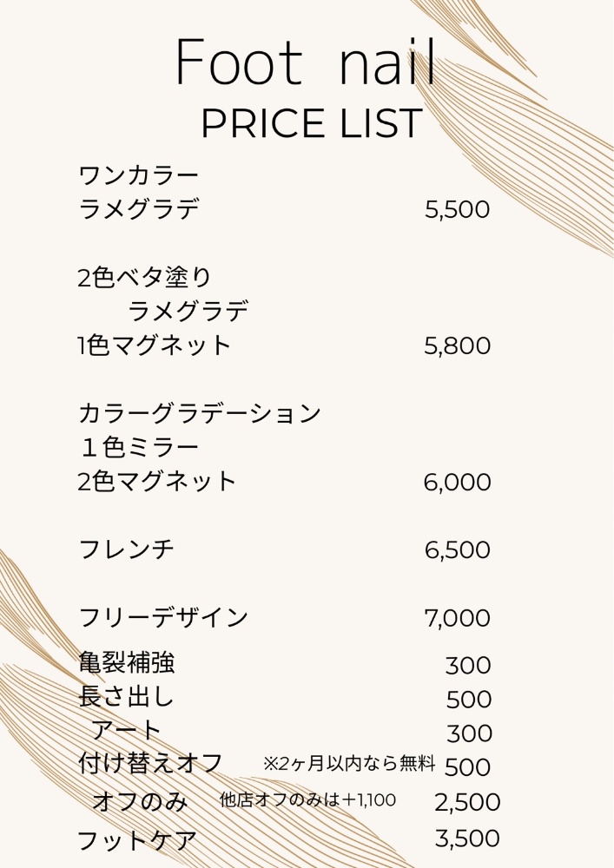This screenshot has width=614, height=868.
Task: Select the 2色マグネット item
Action: point(156,481)
